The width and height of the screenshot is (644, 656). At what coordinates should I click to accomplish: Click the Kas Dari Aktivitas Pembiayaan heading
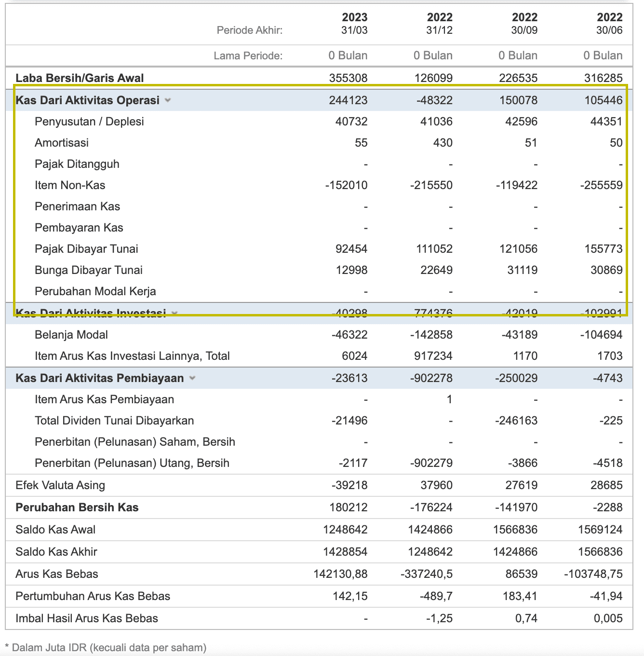(x=99, y=378)
